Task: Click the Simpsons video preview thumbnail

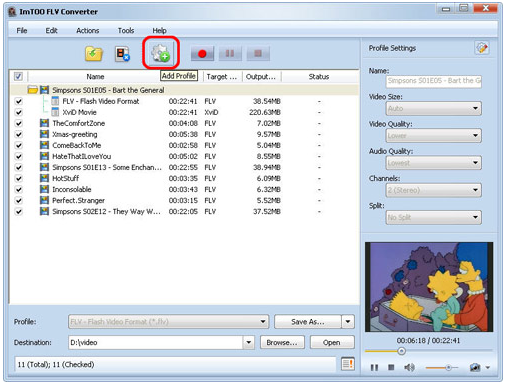Action: pos(429,287)
